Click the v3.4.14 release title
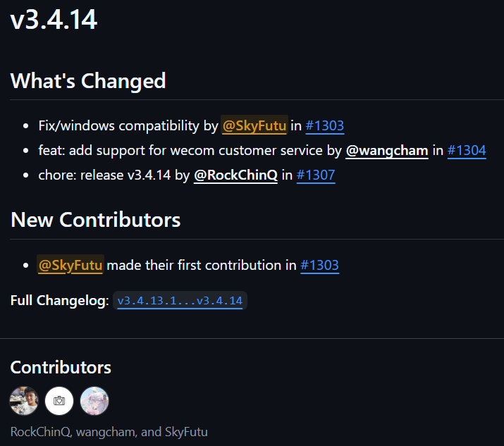 [54, 20]
